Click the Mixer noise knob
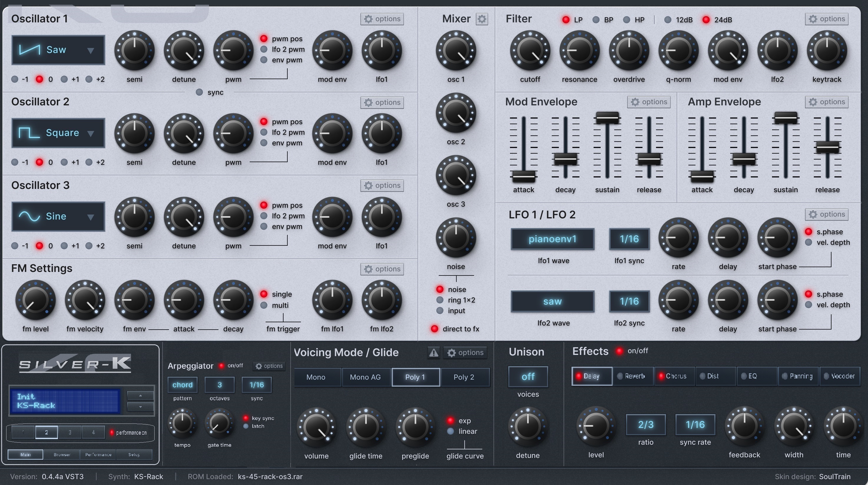Viewport: 868px width, 485px height. tap(456, 238)
